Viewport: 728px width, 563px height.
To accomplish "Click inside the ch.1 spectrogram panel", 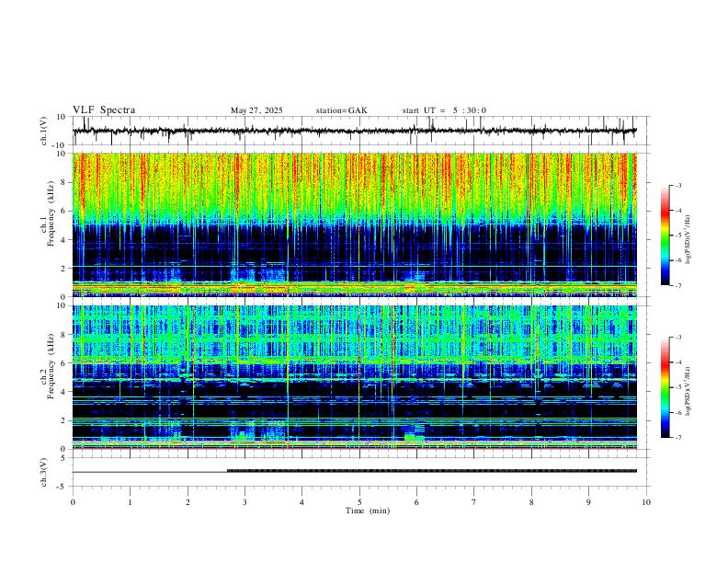I will point(355,224).
